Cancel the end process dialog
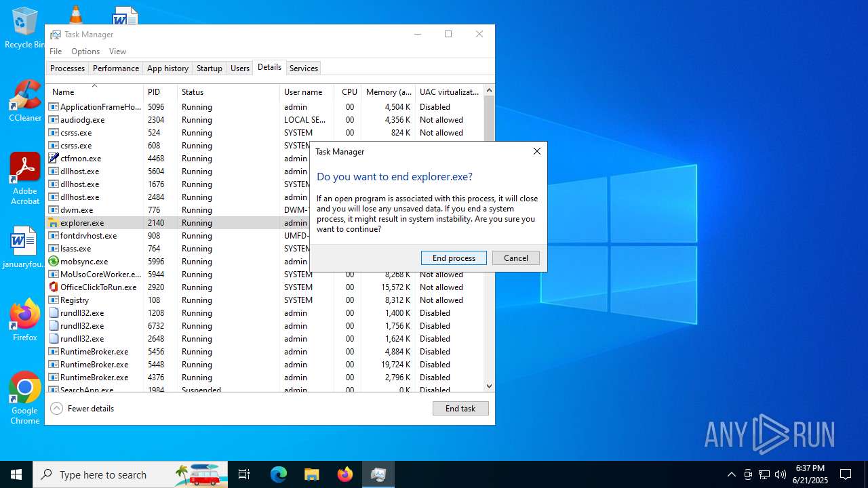The image size is (868, 488). (516, 258)
